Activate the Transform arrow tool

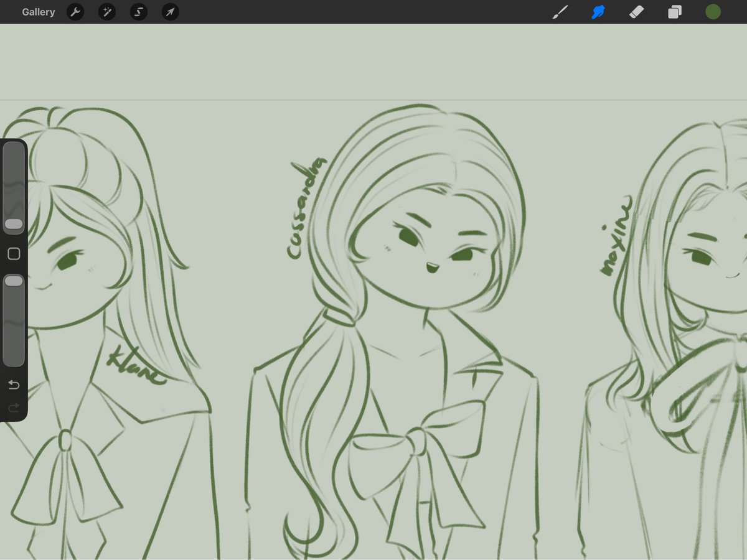[x=171, y=12]
